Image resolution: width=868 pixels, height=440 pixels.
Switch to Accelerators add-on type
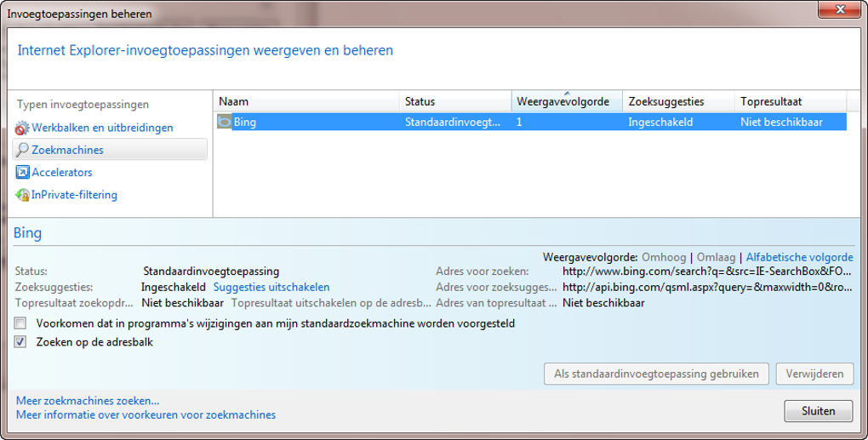tap(62, 173)
